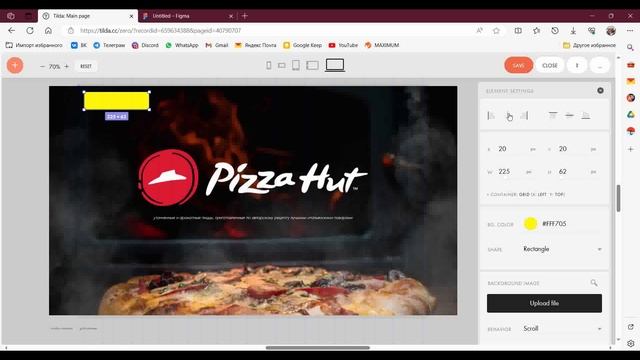
Task: Expand the Container grid settings link
Action: pos(526,195)
